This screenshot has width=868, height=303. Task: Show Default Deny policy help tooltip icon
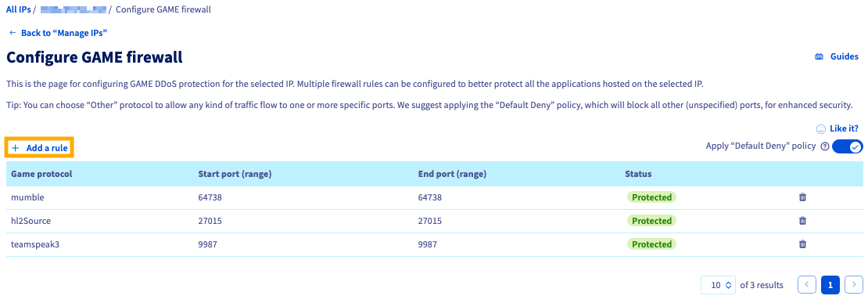(x=825, y=146)
